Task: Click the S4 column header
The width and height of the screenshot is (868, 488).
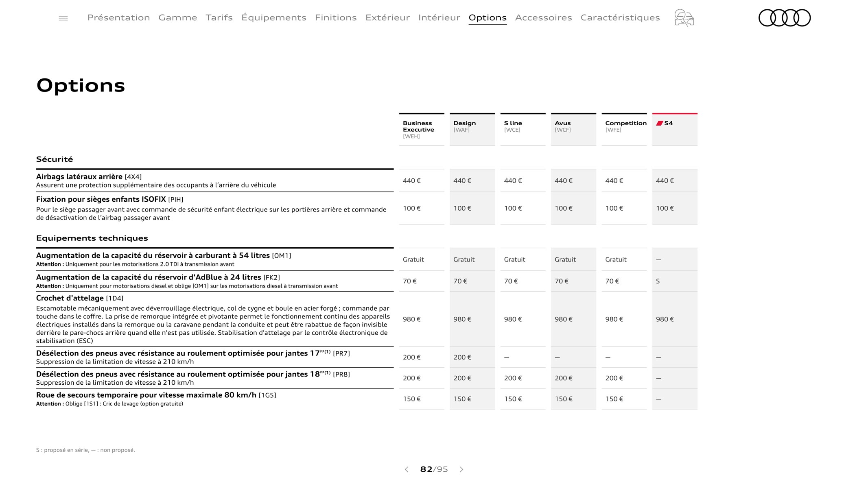Action: pos(675,129)
